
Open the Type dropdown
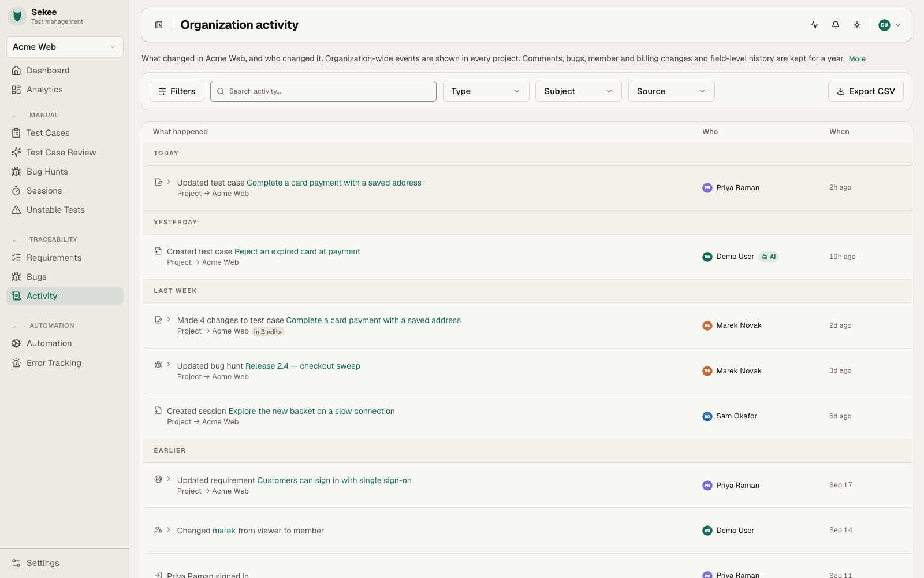click(x=486, y=91)
